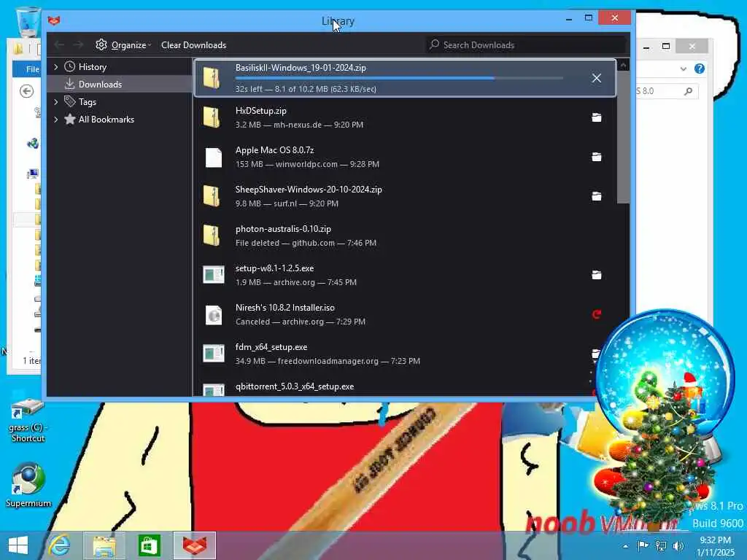Click the Tags icon in sidebar
This screenshot has height=560, width=747.
tap(70, 101)
